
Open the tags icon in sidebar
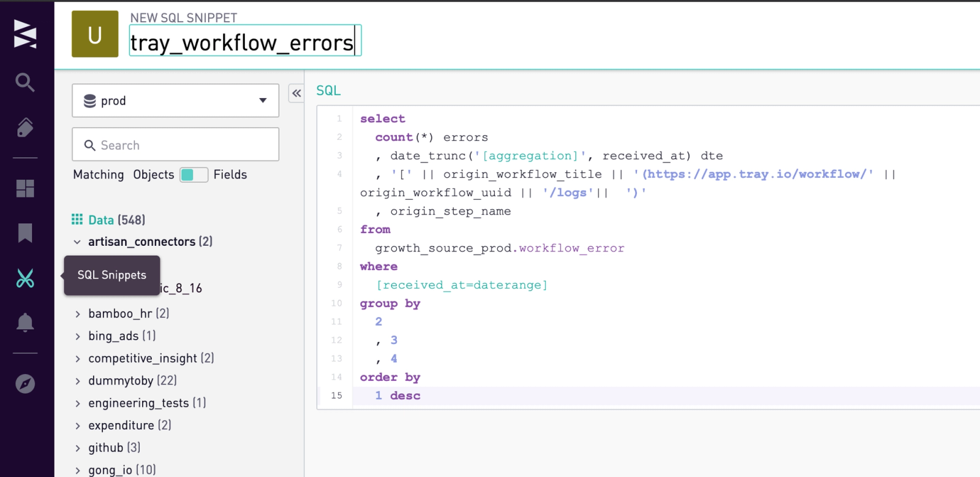click(x=25, y=128)
